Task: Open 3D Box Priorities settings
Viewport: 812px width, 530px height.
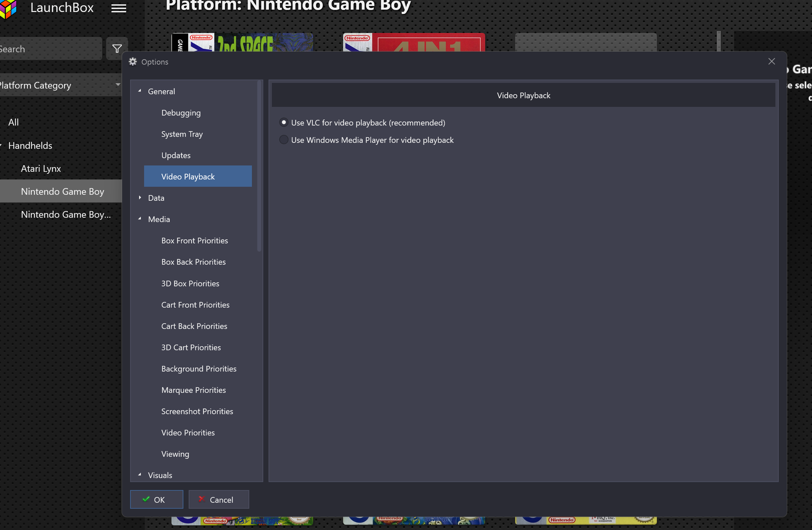Action: coord(190,283)
